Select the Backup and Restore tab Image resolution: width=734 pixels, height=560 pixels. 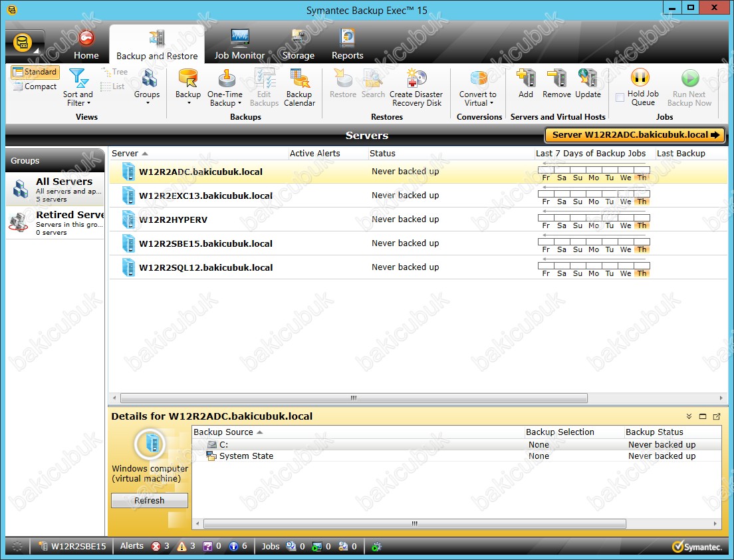pyautogui.click(x=157, y=46)
